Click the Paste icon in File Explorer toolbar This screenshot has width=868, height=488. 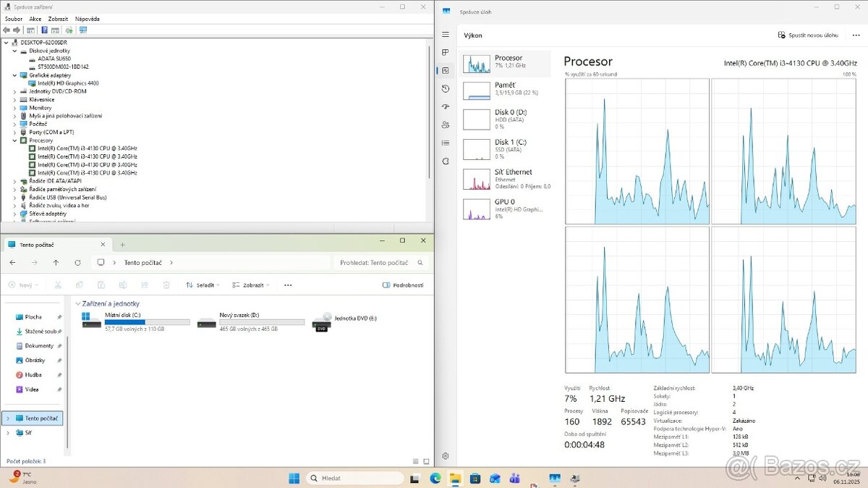coord(102,285)
